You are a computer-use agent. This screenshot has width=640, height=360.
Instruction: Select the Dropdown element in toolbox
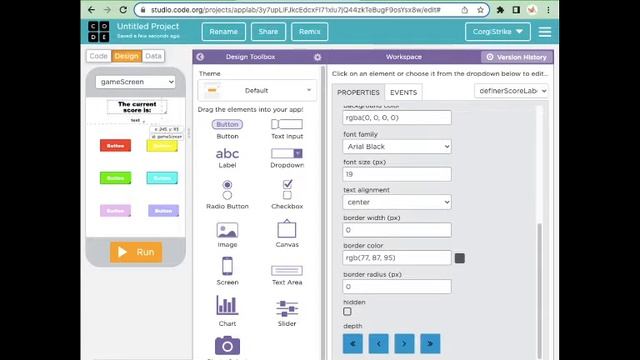click(287, 158)
